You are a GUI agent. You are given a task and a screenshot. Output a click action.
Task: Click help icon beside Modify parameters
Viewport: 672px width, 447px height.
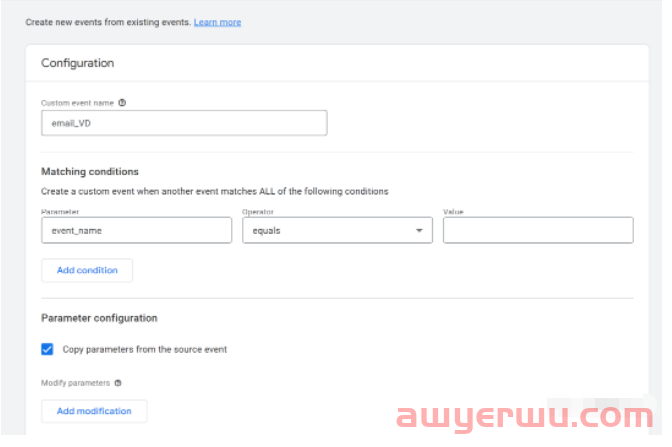point(118,383)
